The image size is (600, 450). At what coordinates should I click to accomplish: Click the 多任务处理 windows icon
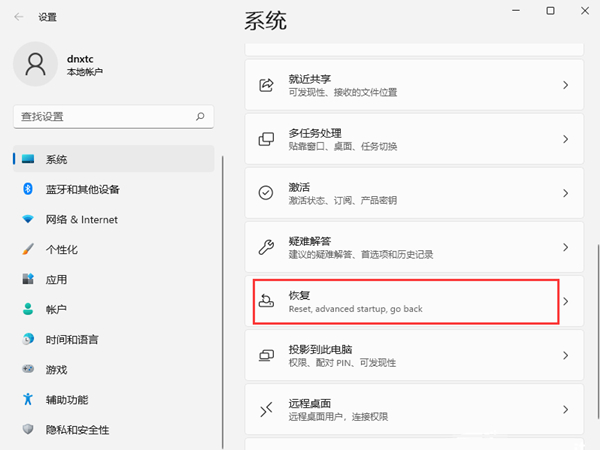(x=266, y=139)
